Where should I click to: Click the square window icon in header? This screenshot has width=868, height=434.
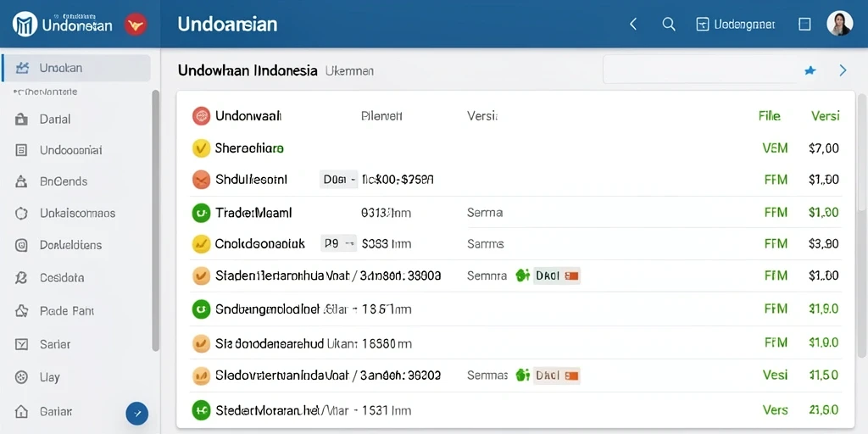[804, 24]
